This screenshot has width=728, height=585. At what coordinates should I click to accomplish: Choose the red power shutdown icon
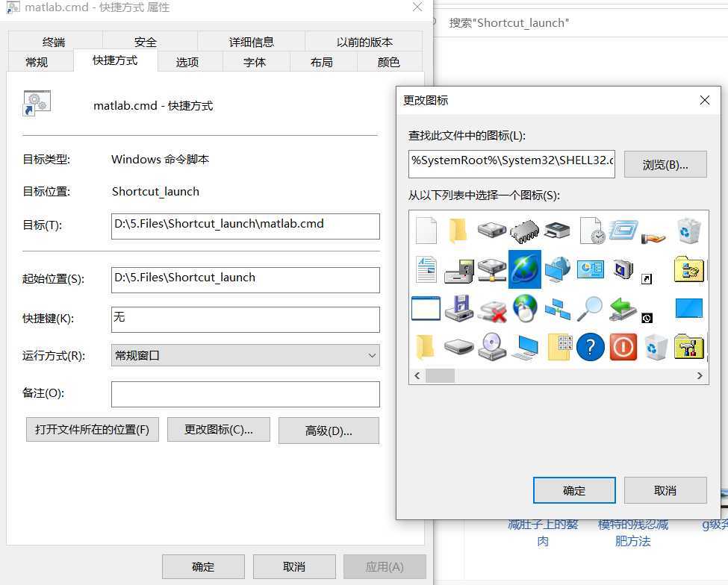pyautogui.click(x=623, y=347)
